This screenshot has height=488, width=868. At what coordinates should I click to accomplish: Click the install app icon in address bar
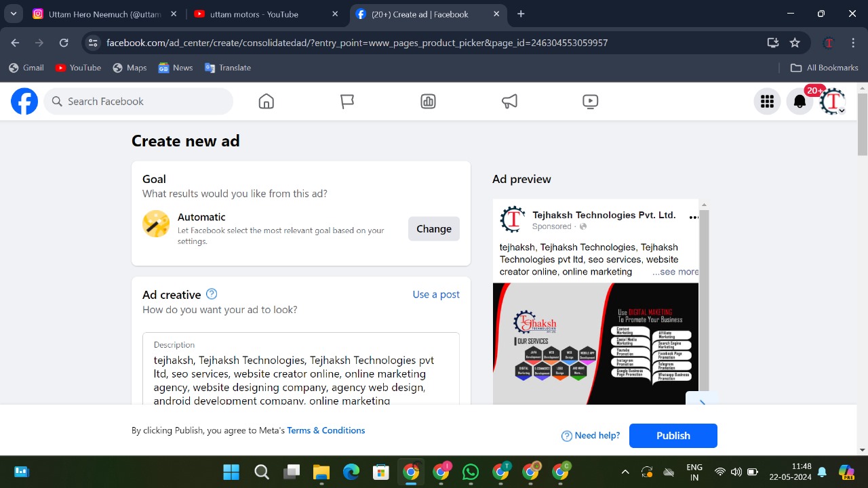[772, 43]
